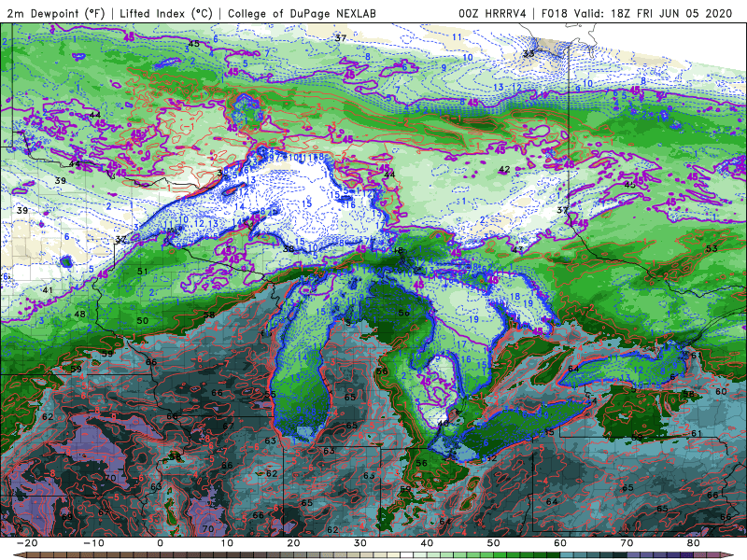Click the "10" label on the color scale
This screenshot has width=747, height=560.
pos(227,543)
